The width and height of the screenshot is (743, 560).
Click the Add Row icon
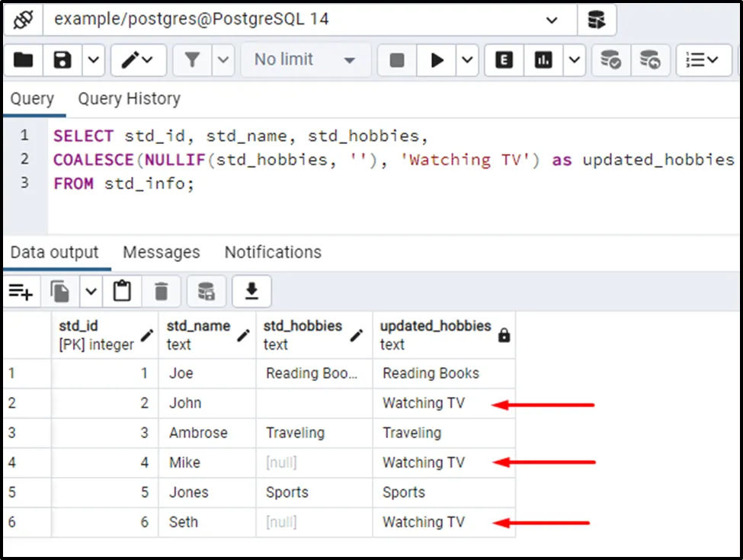point(21,291)
